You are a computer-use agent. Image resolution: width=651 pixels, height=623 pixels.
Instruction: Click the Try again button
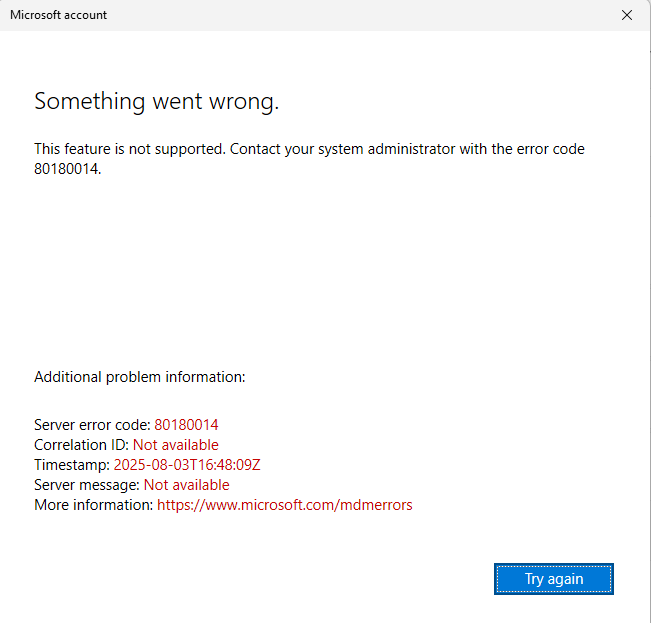553,579
